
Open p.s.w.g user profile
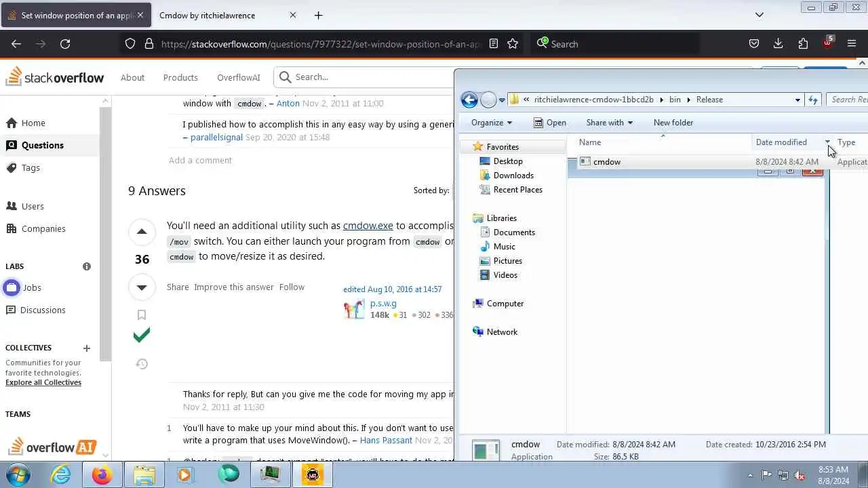[x=383, y=304]
